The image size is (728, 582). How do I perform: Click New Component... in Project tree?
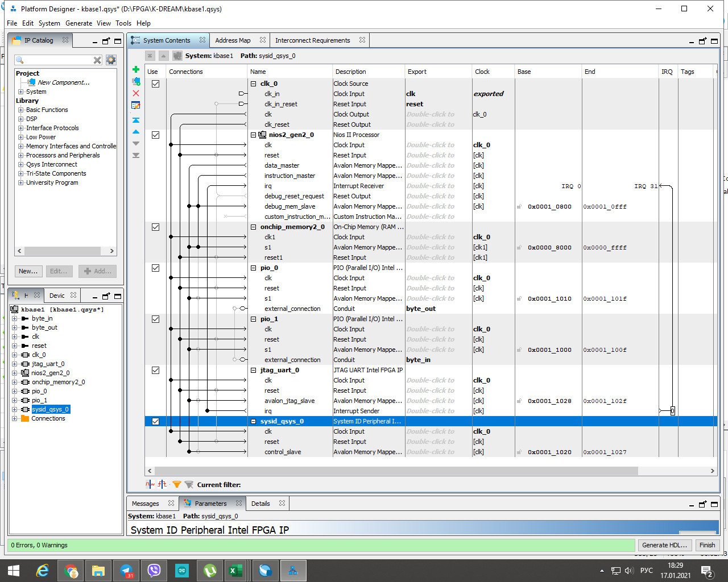[x=64, y=82]
